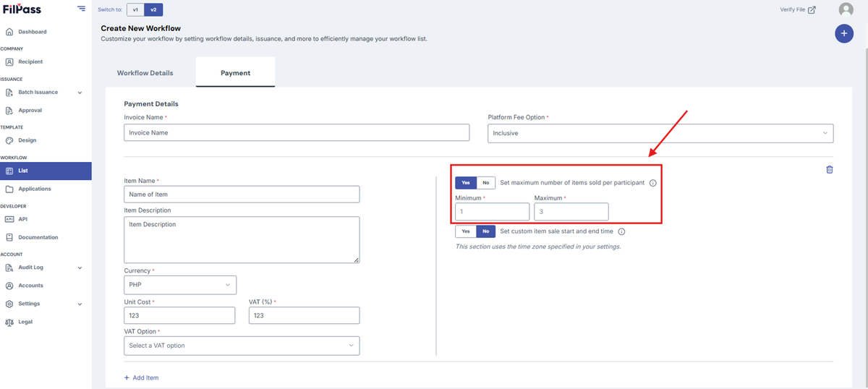This screenshot has width=868, height=389.
Task: Open Accounts link in sidebar
Action: point(31,286)
